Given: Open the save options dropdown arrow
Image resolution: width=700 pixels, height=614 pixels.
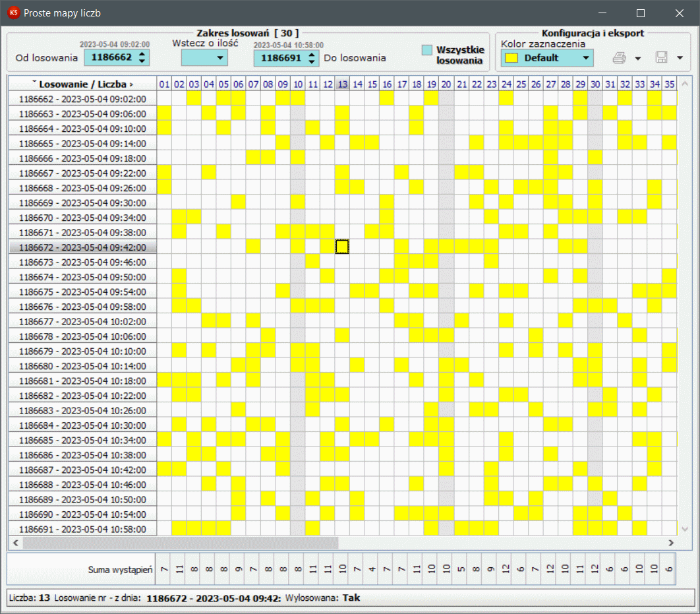Looking at the screenshot, I should [680, 57].
